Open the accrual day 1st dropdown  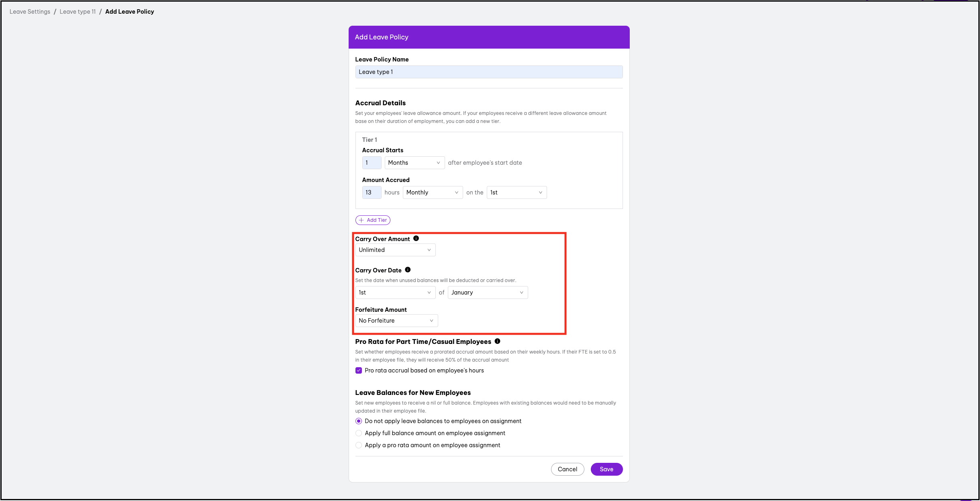coord(516,192)
